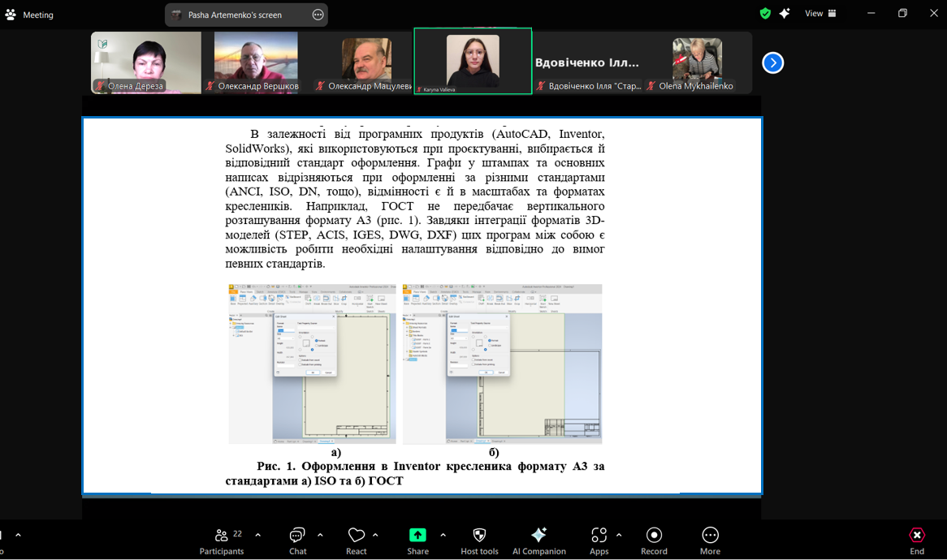Open Host tools shield
This screenshot has height=560, width=947.
[479, 541]
